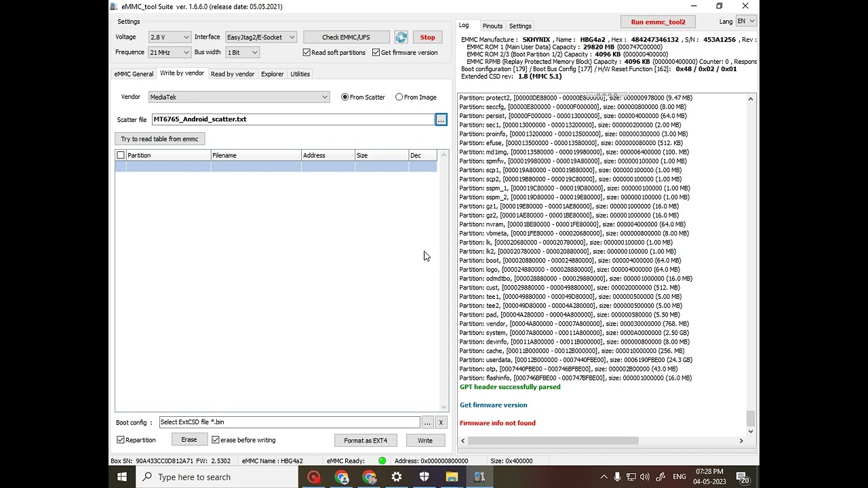
Task: Click scroll-down arrow of partition table
Action: tap(444, 407)
